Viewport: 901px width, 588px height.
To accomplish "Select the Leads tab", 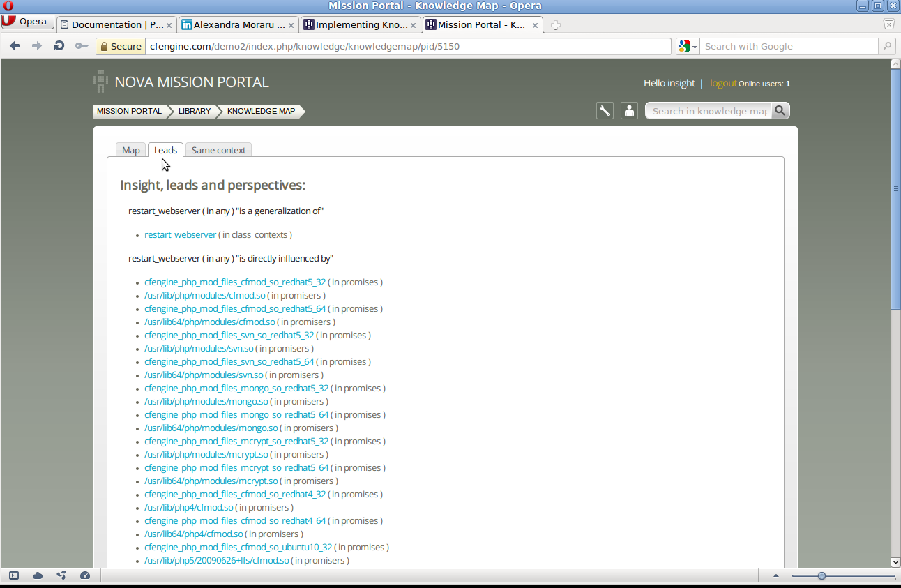I will point(165,150).
